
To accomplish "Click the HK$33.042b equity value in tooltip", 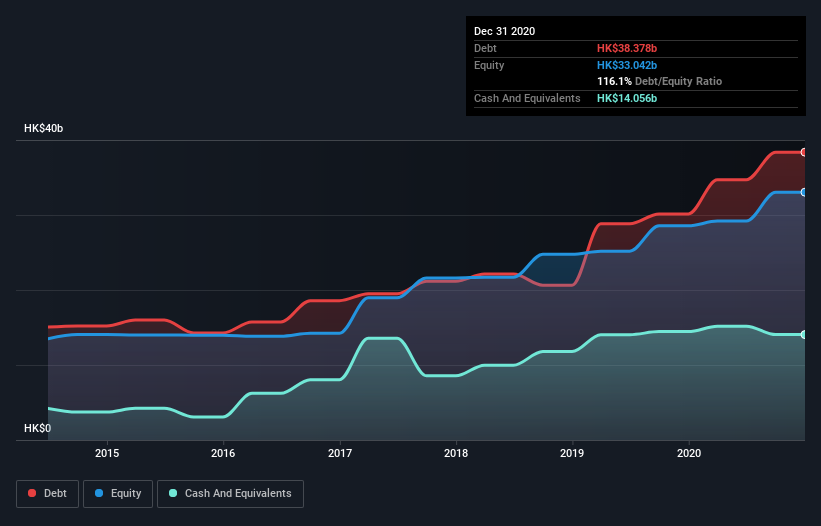I will coord(627,65).
